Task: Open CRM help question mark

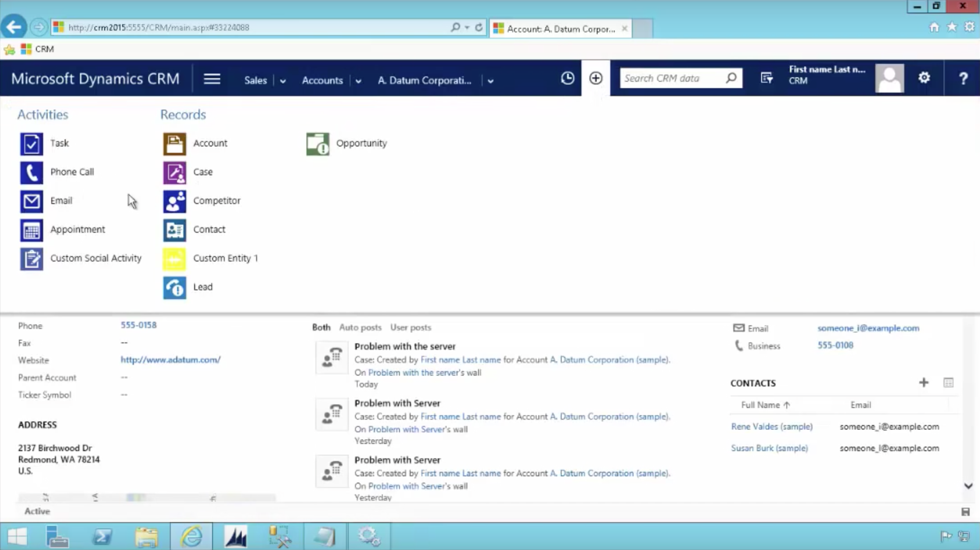Action: pos(963,79)
